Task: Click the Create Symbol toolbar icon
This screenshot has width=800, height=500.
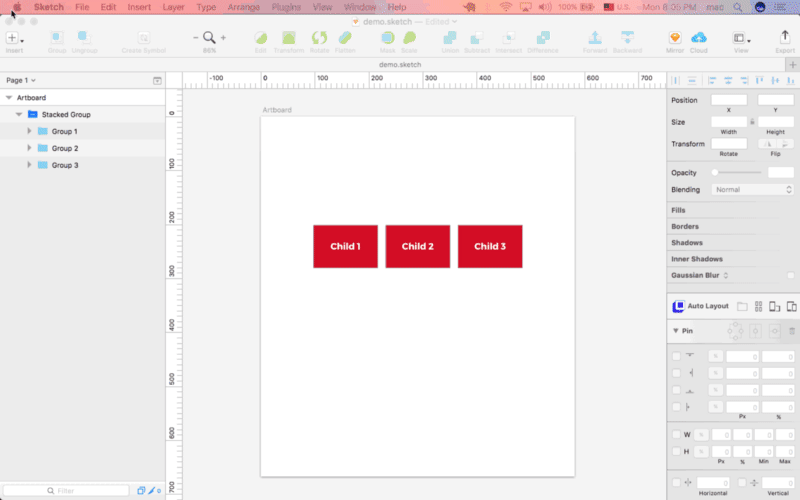Action: coord(144,38)
